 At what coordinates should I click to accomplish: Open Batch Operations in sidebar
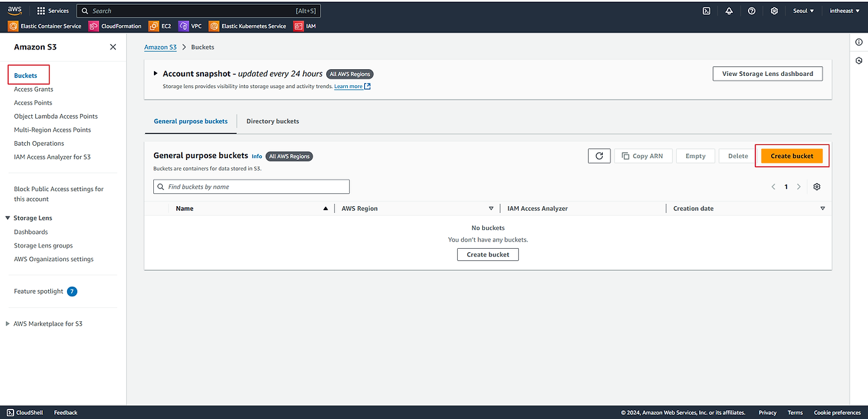(x=39, y=144)
